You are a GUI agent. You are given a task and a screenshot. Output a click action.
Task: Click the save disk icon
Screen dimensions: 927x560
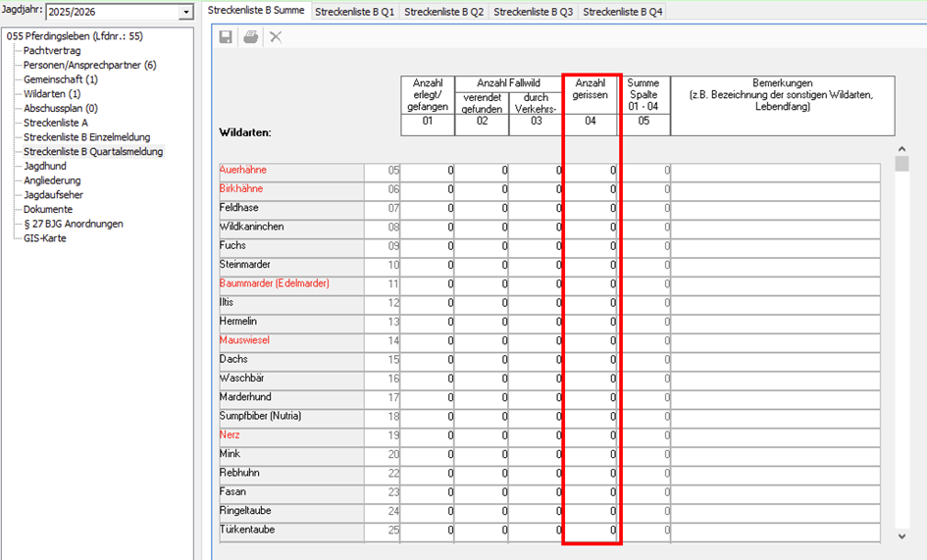226,37
